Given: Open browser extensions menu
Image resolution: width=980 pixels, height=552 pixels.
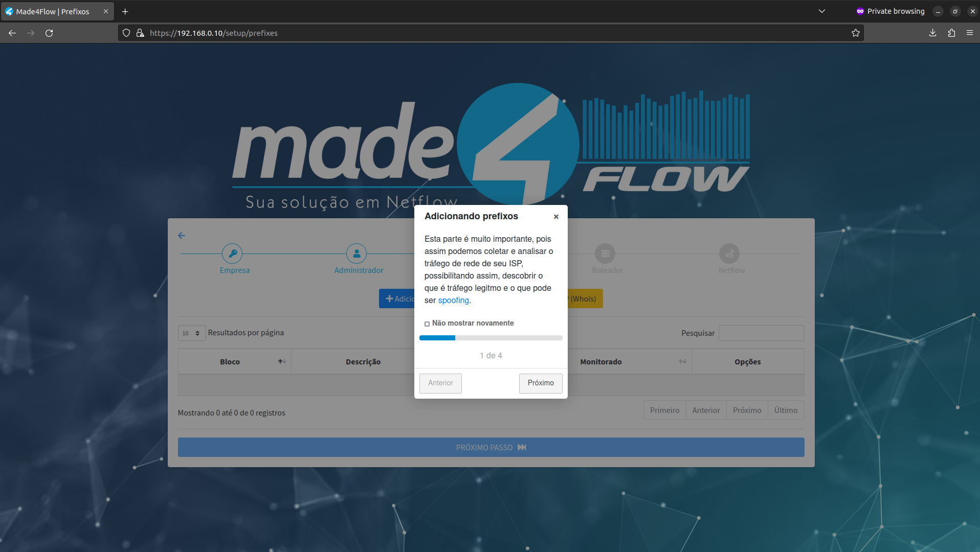Looking at the screenshot, I should click(951, 33).
